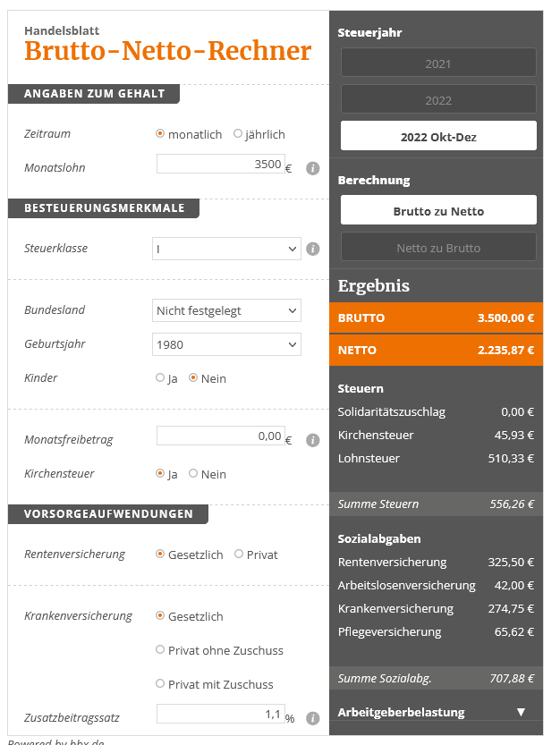Click Pflegeversicherung value 65,62 €
This screenshot has width=560, height=745.
(x=514, y=632)
